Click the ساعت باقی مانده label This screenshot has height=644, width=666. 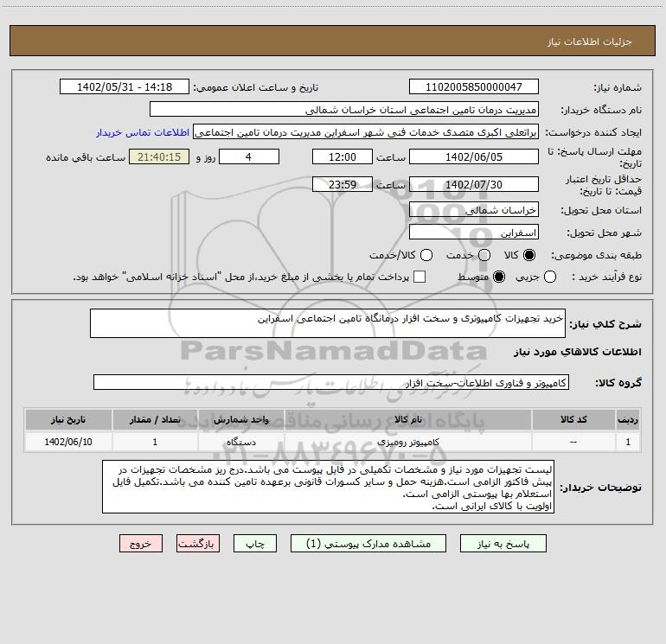(x=86, y=157)
